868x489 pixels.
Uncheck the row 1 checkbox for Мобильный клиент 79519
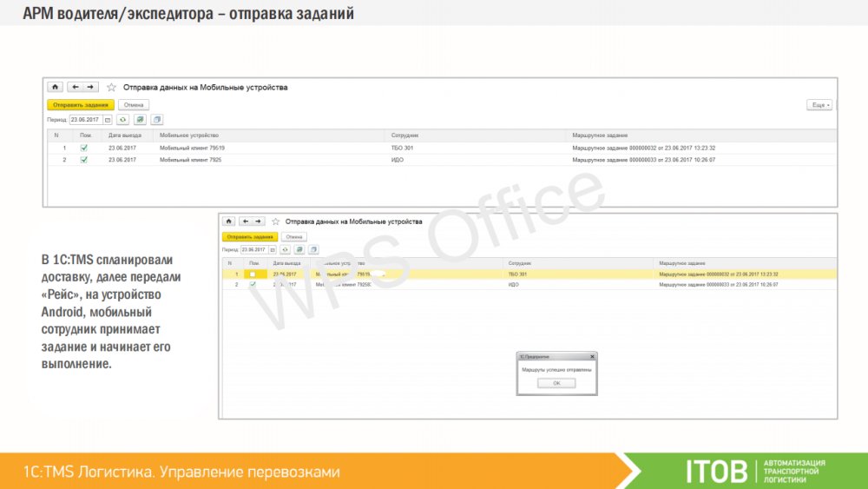(x=84, y=149)
